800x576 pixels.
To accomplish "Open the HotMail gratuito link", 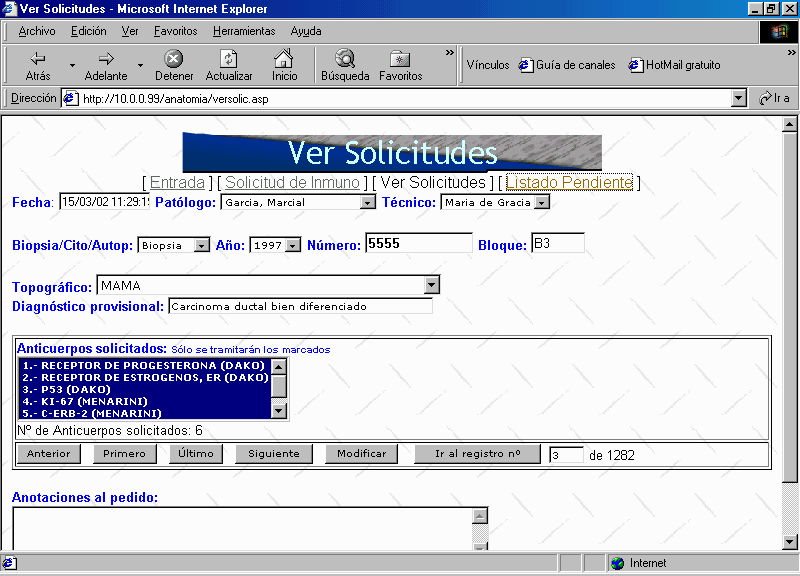I will (682, 66).
